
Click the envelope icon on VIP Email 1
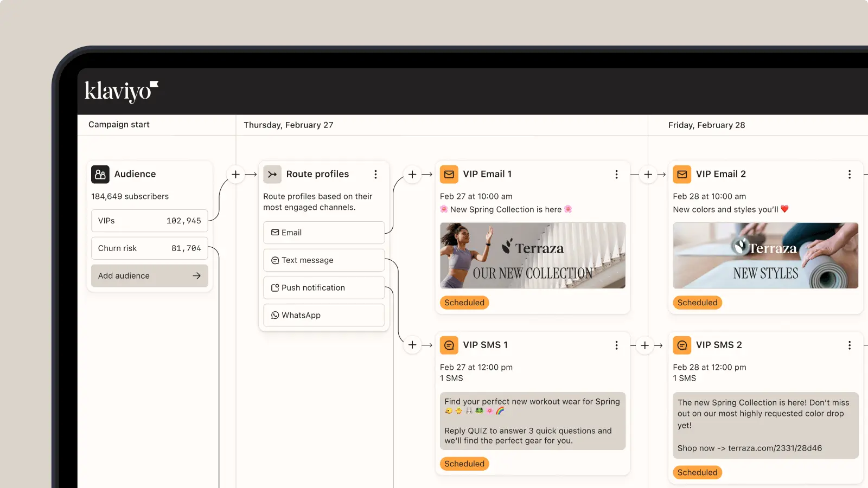tap(449, 174)
